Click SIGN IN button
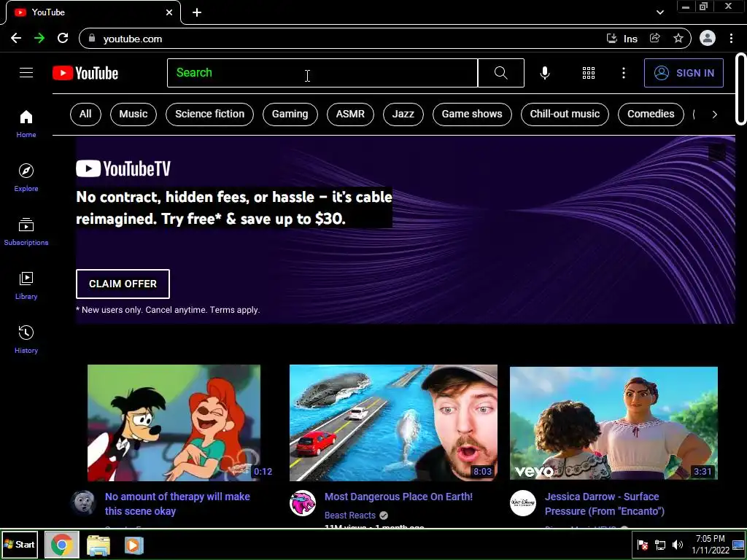The height and width of the screenshot is (560, 747). (684, 73)
